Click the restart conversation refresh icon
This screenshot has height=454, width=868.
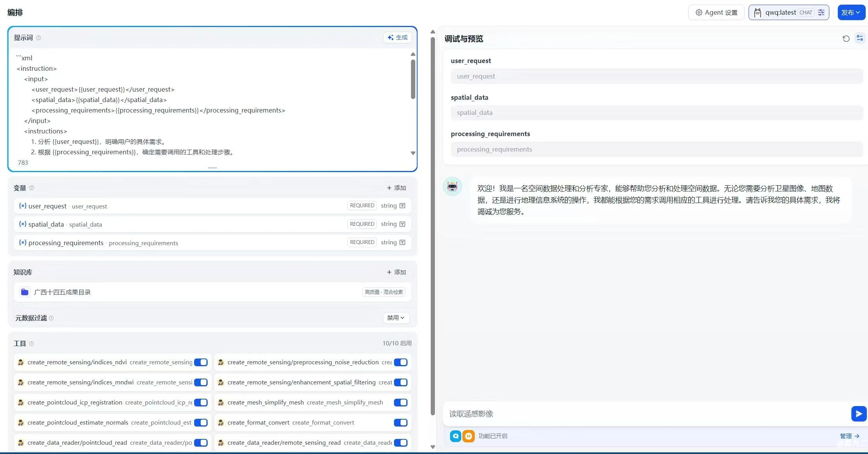click(x=846, y=38)
